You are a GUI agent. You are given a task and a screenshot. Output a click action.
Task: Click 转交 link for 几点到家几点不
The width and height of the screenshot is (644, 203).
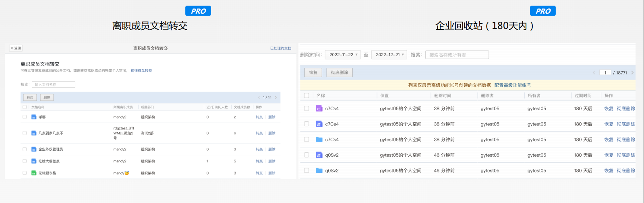point(259,133)
